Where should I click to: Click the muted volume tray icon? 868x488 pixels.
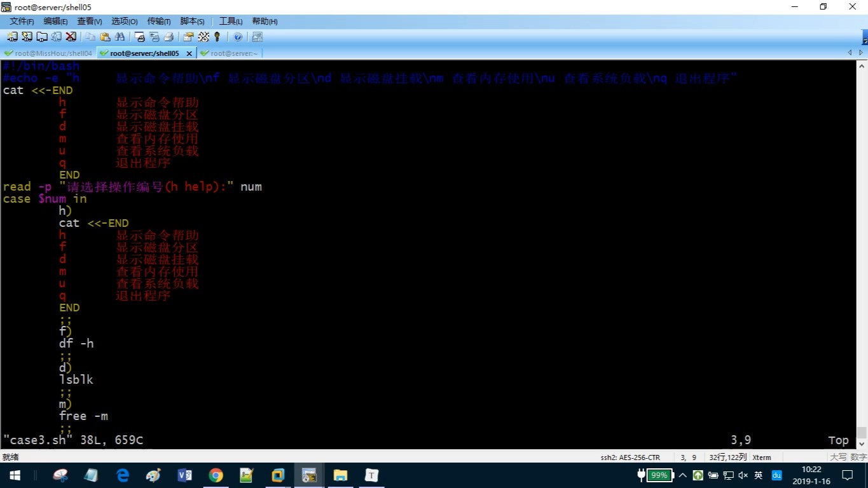[743, 475]
